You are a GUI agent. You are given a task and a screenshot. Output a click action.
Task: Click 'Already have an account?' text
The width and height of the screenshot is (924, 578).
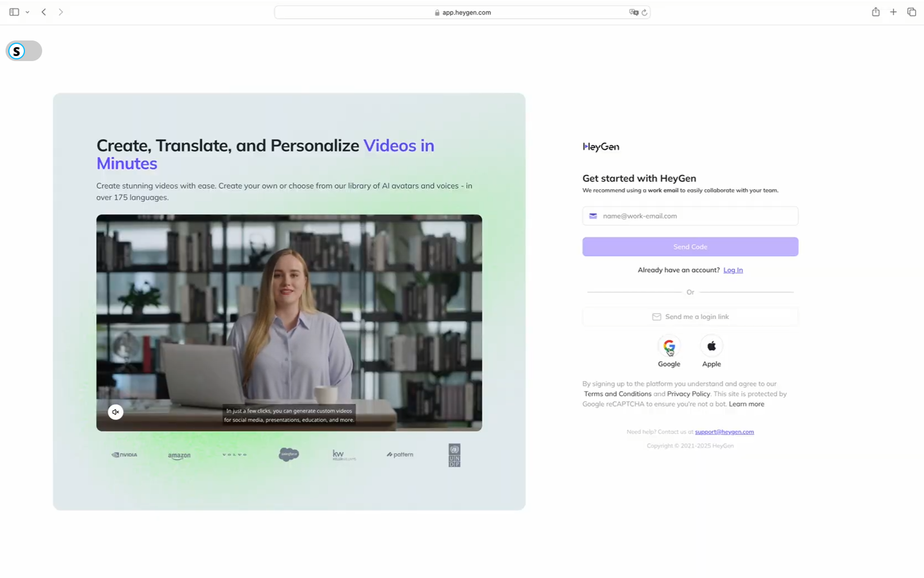[x=678, y=270]
